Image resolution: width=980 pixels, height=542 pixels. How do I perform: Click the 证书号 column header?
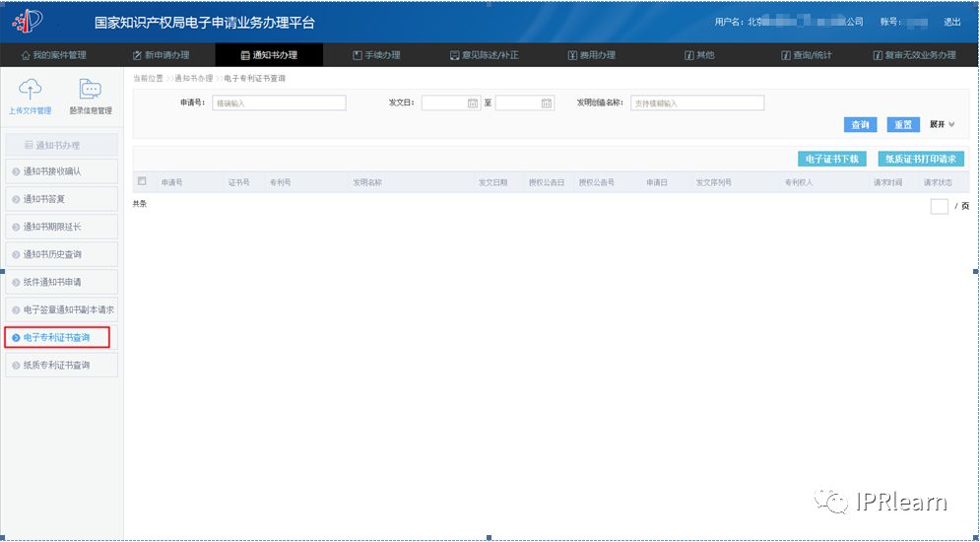(238, 182)
